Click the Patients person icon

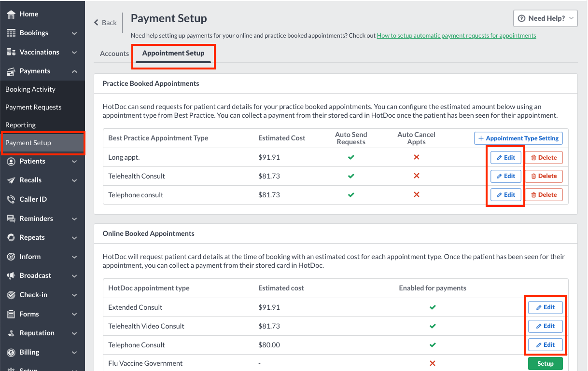pos(11,162)
